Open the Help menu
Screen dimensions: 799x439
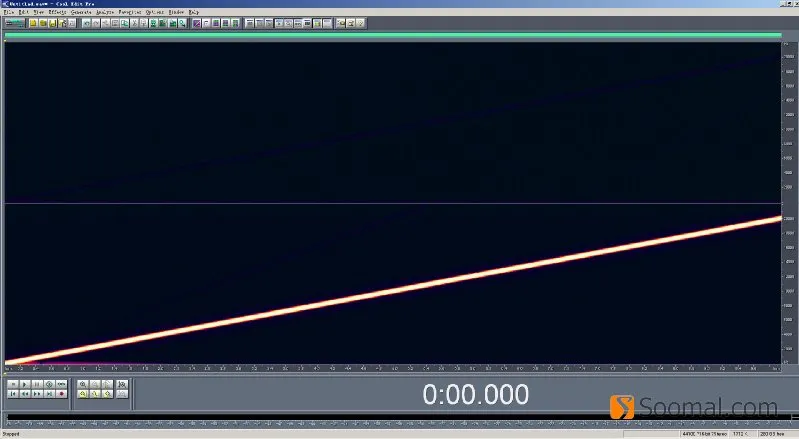[194, 12]
